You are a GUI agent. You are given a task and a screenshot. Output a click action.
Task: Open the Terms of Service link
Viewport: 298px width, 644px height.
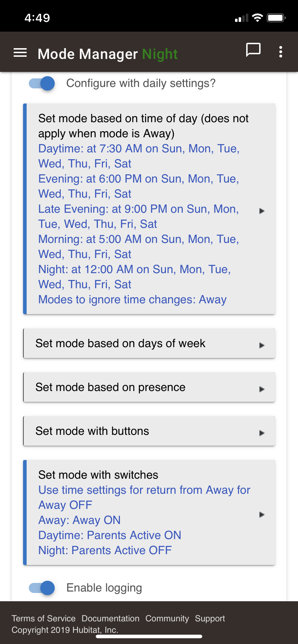(44, 618)
